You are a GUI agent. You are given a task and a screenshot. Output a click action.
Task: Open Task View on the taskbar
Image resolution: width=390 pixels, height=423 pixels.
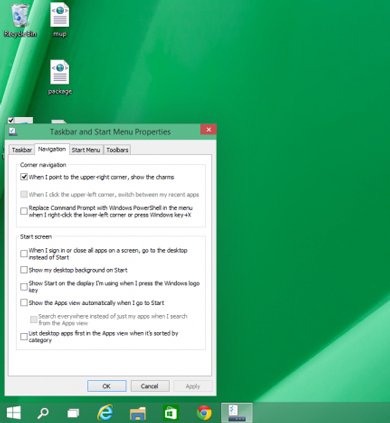point(73,413)
